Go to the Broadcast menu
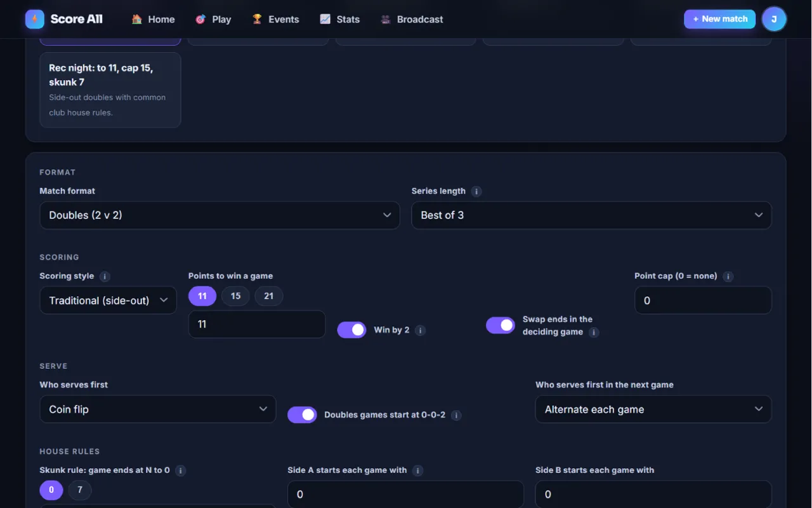The height and width of the screenshot is (508, 812). point(412,19)
